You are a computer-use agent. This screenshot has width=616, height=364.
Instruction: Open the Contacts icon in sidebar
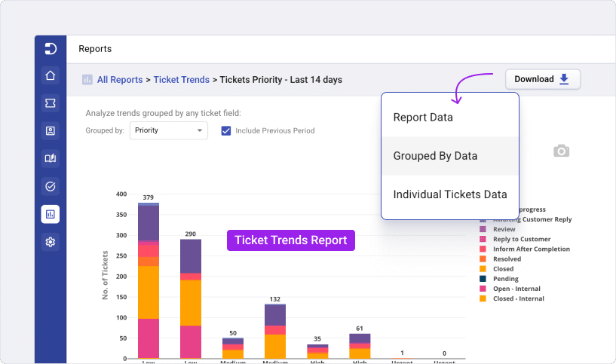pyautogui.click(x=51, y=131)
